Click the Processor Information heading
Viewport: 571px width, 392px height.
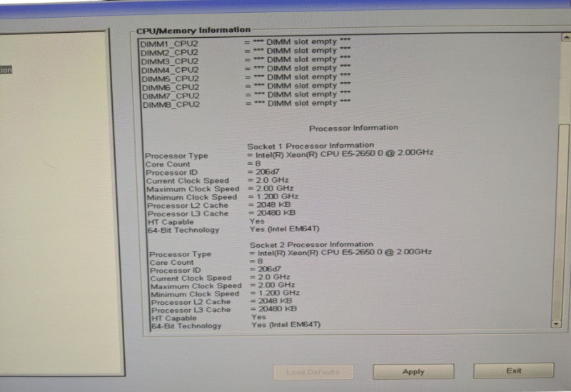pos(353,128)
